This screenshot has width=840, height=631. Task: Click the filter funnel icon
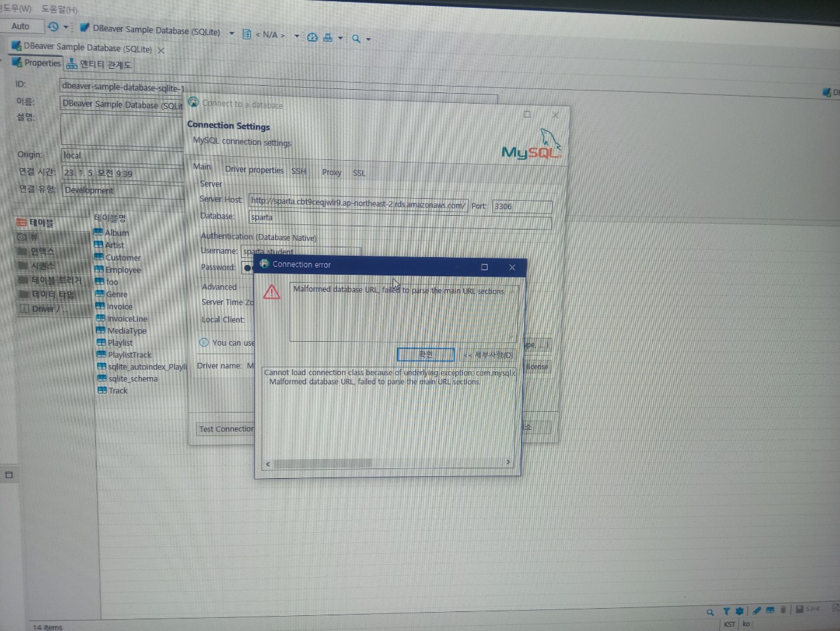[726, 611]
